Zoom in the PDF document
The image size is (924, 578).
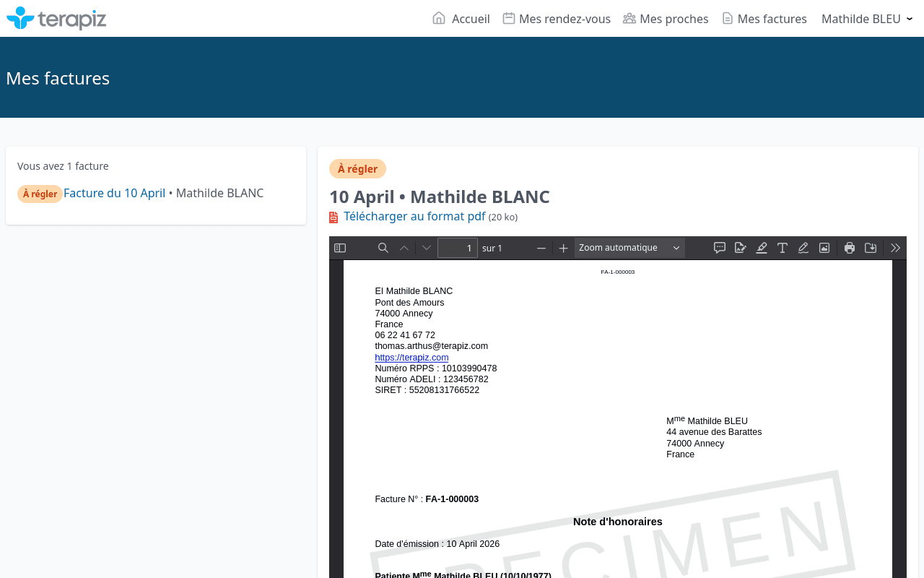click(564, 248)
